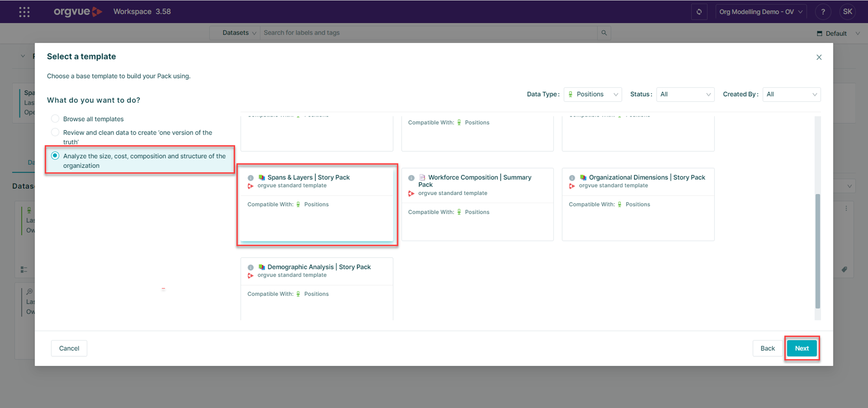Click info icon on Spans & Layers card

pyautogui.click(x=250, y=178)
